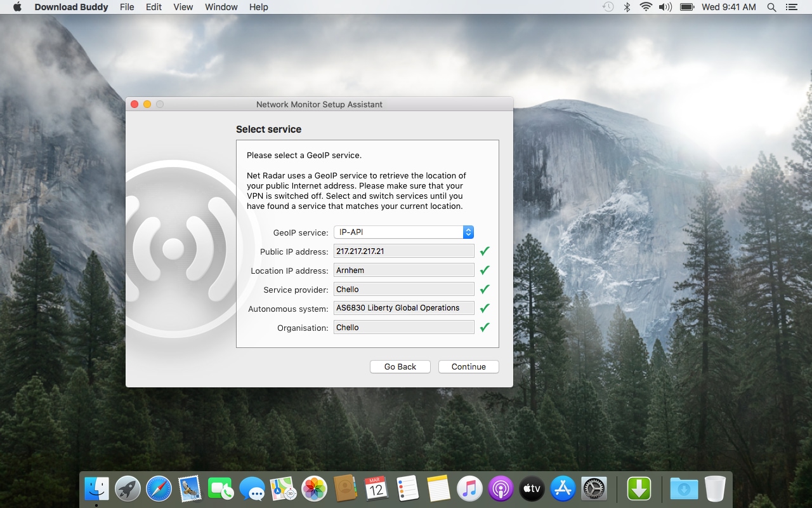
Task: Click the clock showing Wed 9:41 AM
Action: (729, 7)
